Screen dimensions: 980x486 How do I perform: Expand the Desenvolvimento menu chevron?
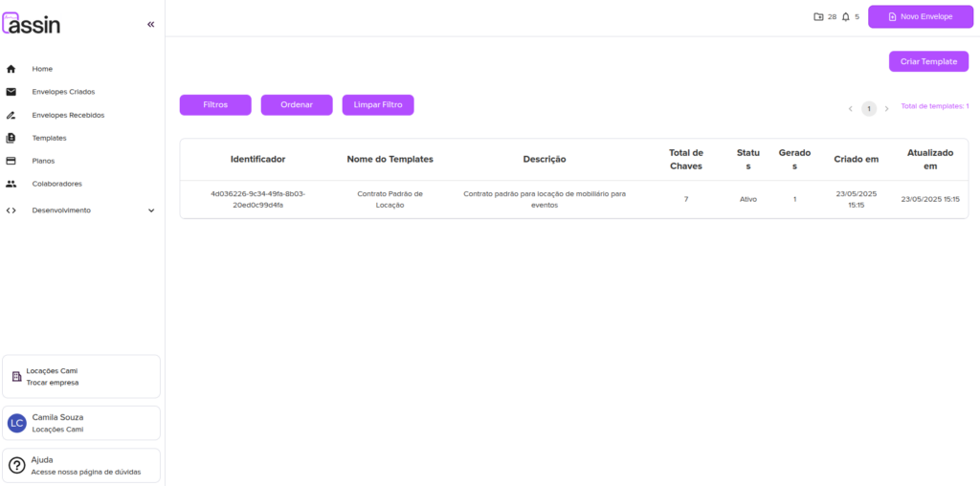click(151, 210)
